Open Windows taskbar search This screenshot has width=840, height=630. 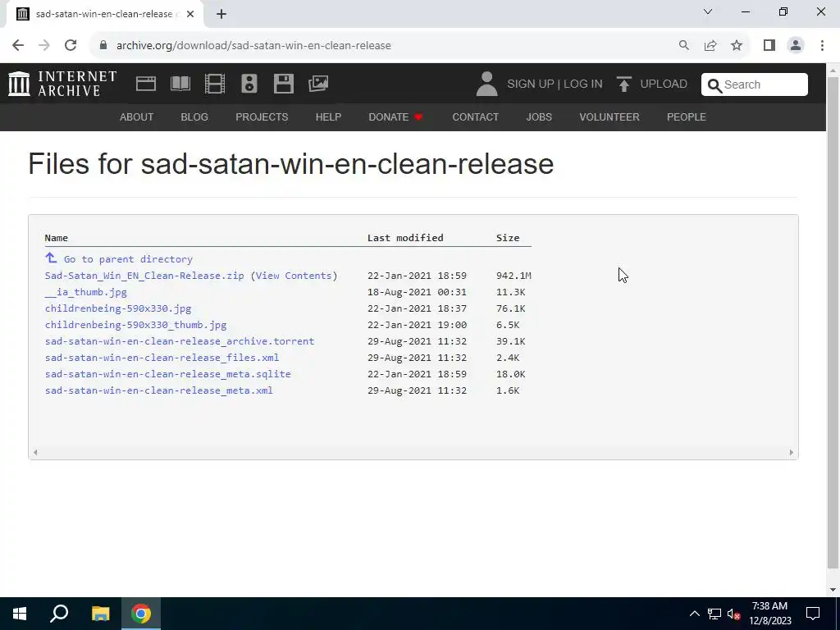coord(59,614)
